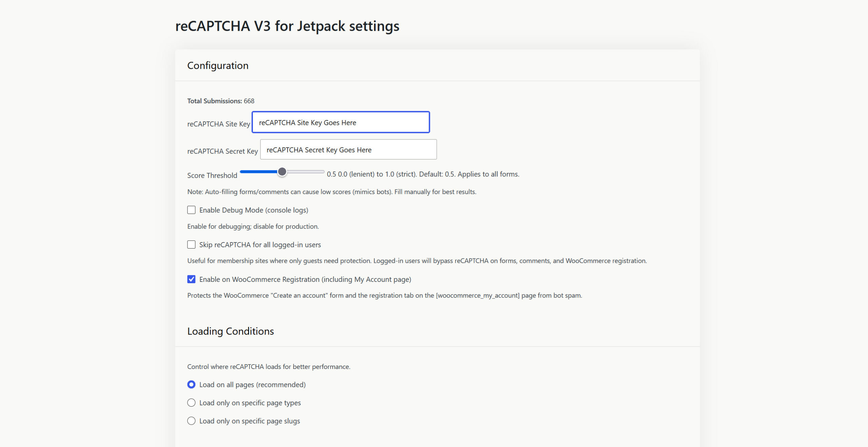Tick Skip reCAPTCHA for all logged-in users

[191, 245]
